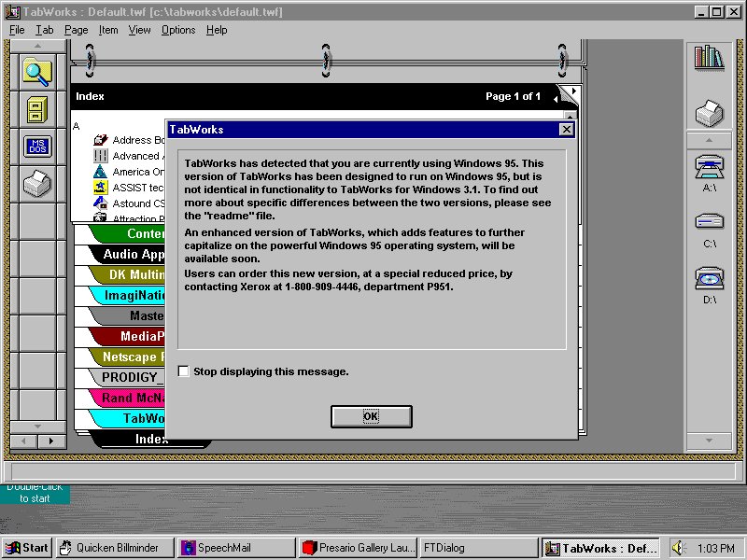This screenshot has width=747, height=560.
Task: Launch the MS-DOS prompt icon
Action: pyautogui.click(x=37, y=147)
